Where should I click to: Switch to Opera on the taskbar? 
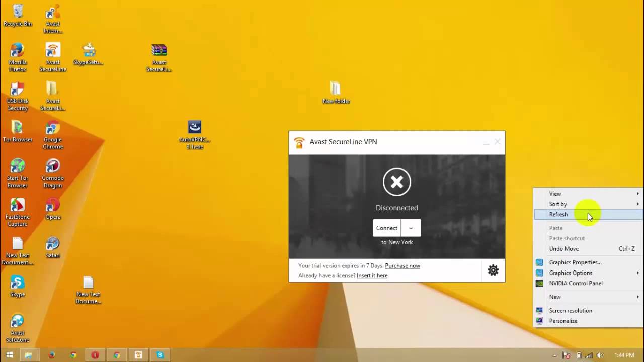pos(95,355)
